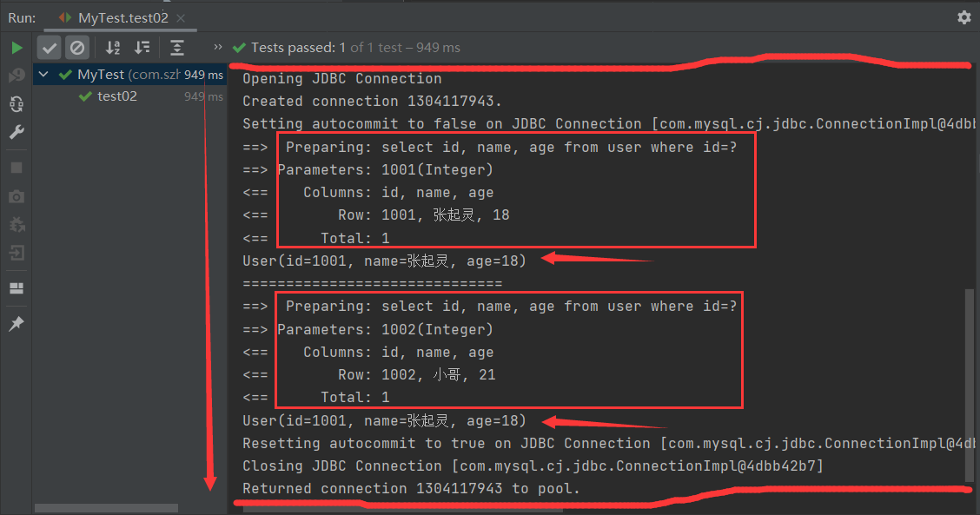Image resolution: width=980 pixels, height=515 pixels.
Task: Rerun the test with green play icon
Action: (17, 48)
